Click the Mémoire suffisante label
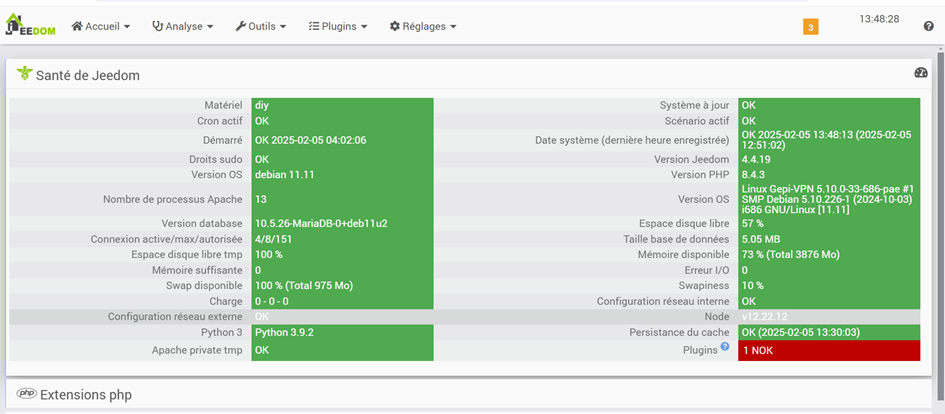 [x=197, y=271]
